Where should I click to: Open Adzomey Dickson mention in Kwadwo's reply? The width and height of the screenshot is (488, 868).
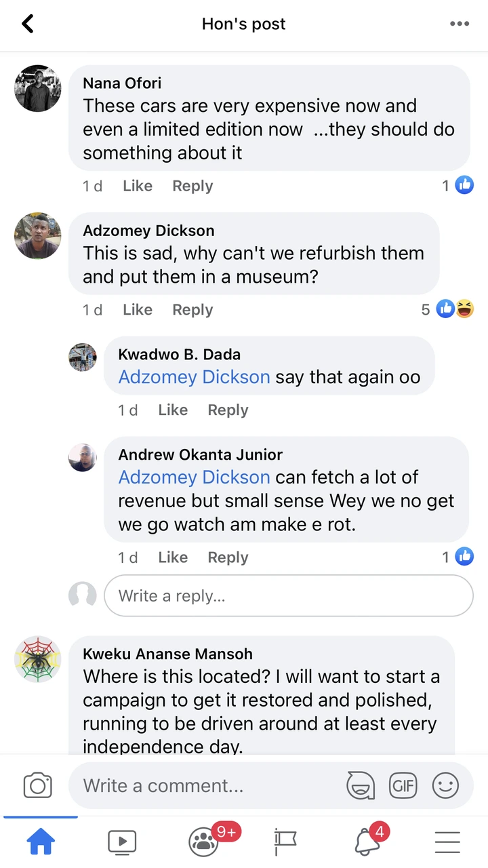194,377
